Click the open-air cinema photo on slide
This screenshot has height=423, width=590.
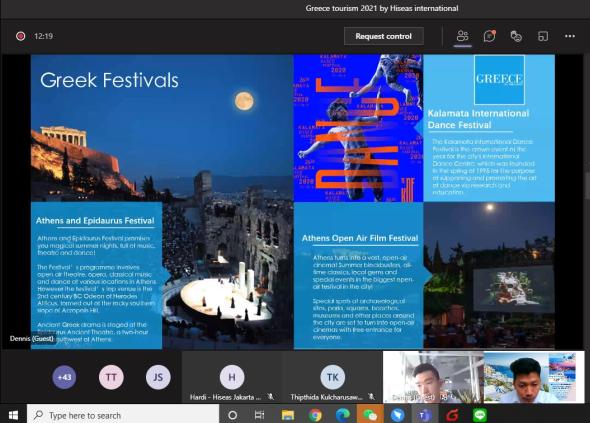pos(489,275)
